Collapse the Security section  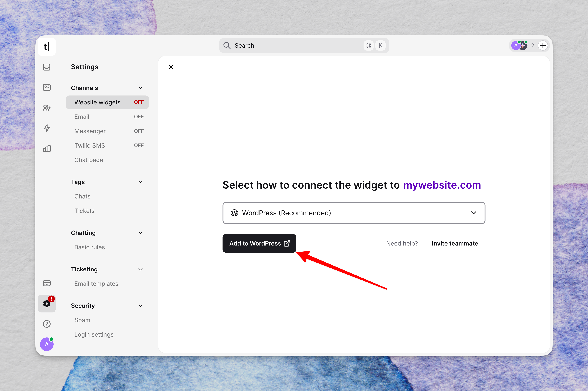pos(140,306)
